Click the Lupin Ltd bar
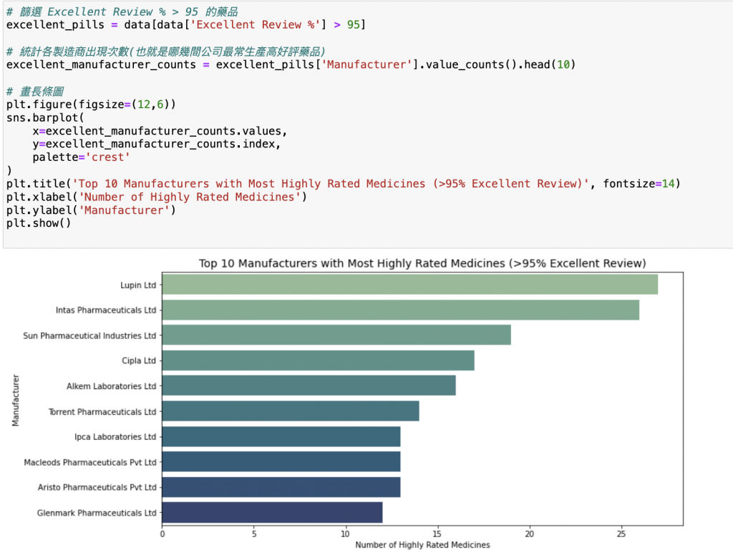The image size is (733, 560). pyautogui.click(x=410, y=285)
